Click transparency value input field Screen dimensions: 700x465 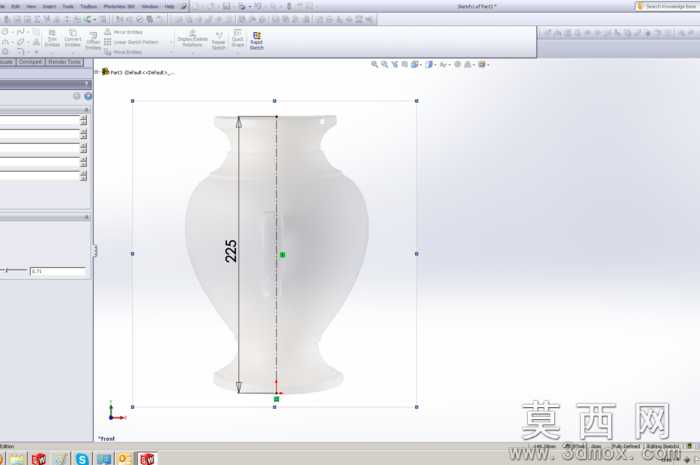pos(58,271)
